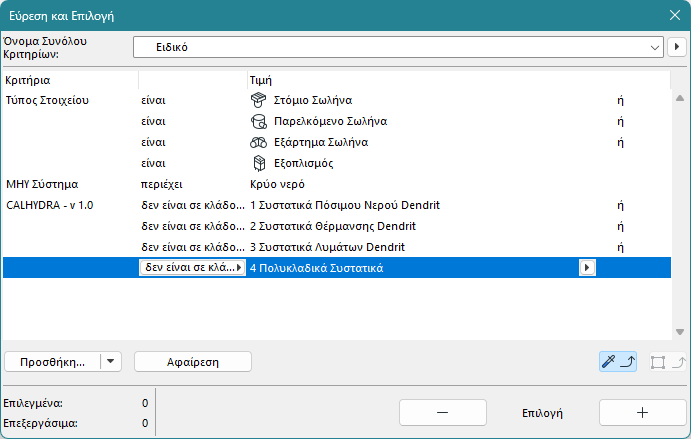Click the είναι operator in the Εξοπλισμός row

pos(153,163)
